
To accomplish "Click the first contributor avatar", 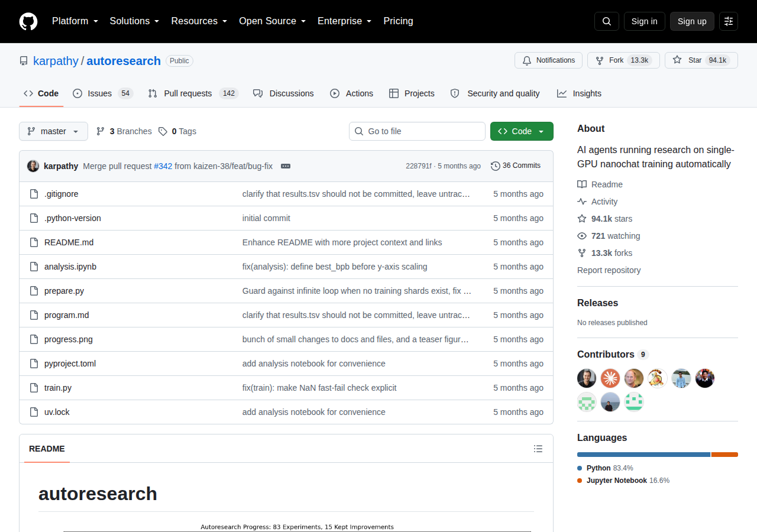I will pos(587,378).
